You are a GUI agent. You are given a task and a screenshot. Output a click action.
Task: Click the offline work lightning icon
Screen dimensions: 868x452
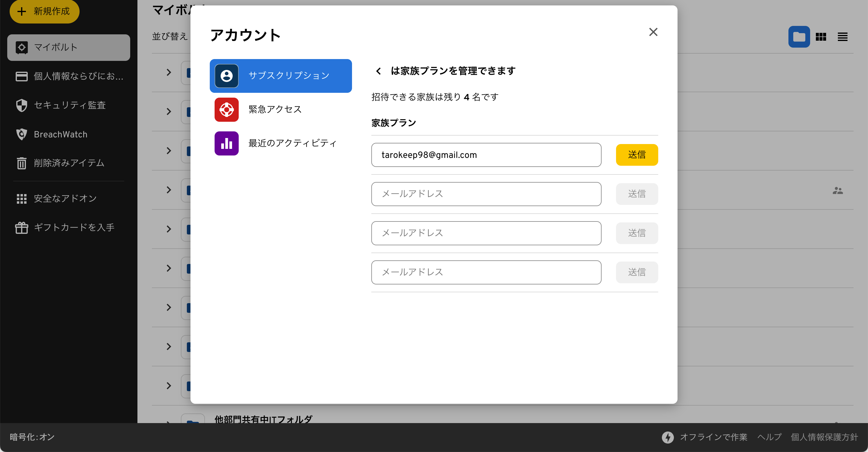pyautogui.click(x=668, y=437)
